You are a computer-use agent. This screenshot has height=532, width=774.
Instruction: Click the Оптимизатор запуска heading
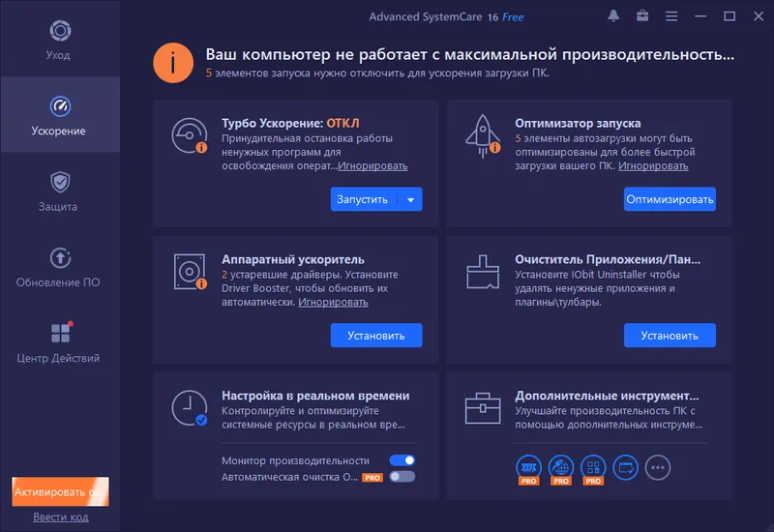(x=578, y=123)
